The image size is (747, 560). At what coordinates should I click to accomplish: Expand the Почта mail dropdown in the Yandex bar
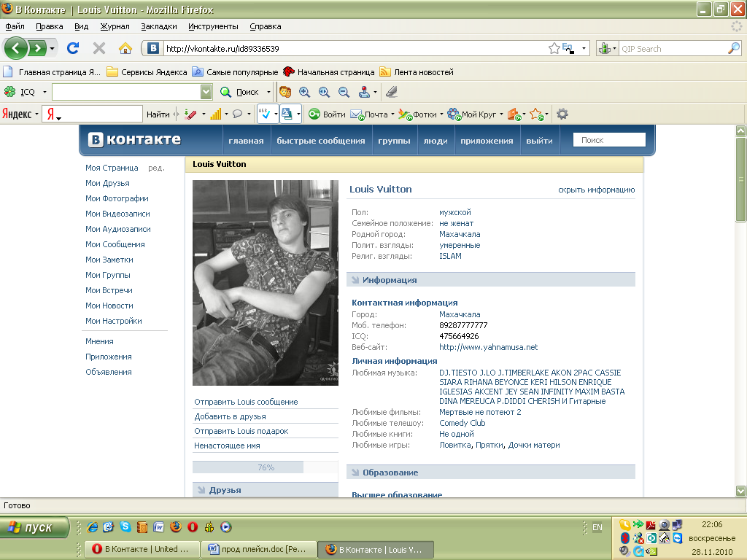(x=392, y=114)
